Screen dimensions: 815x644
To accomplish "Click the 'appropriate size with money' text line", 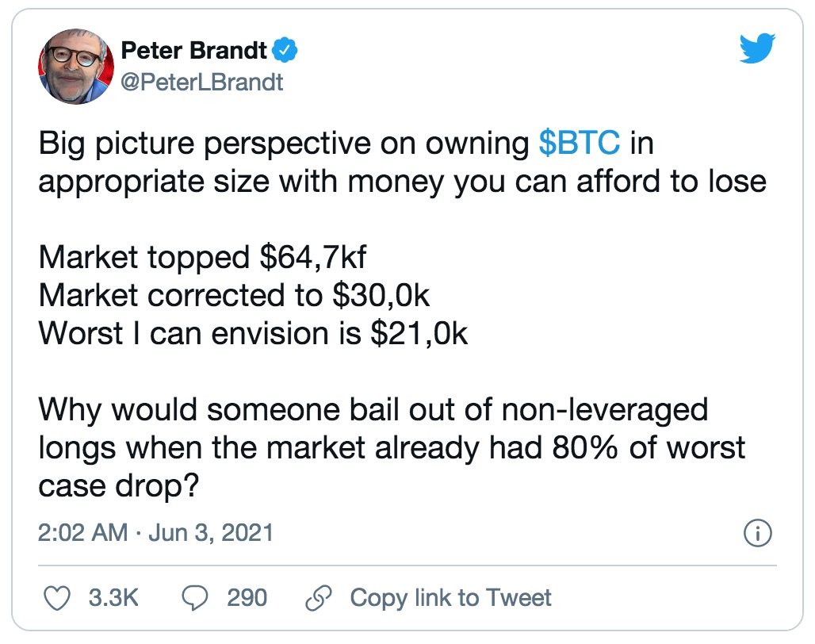I will click(402, 182).
